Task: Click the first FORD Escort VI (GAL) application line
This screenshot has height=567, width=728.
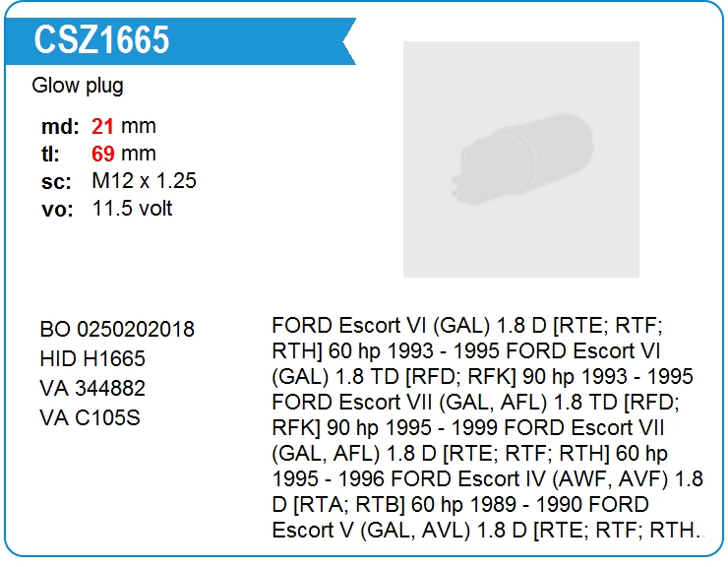Action: tap(466, 325)
